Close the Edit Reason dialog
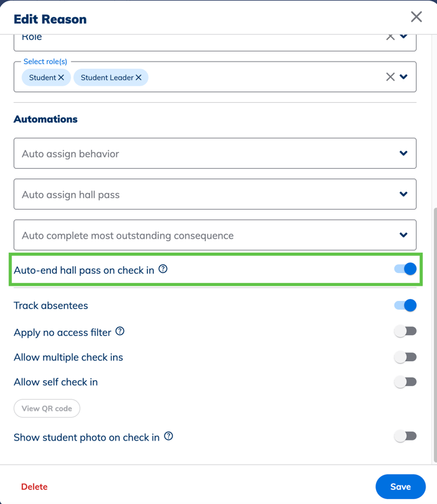 coord(416,17)
